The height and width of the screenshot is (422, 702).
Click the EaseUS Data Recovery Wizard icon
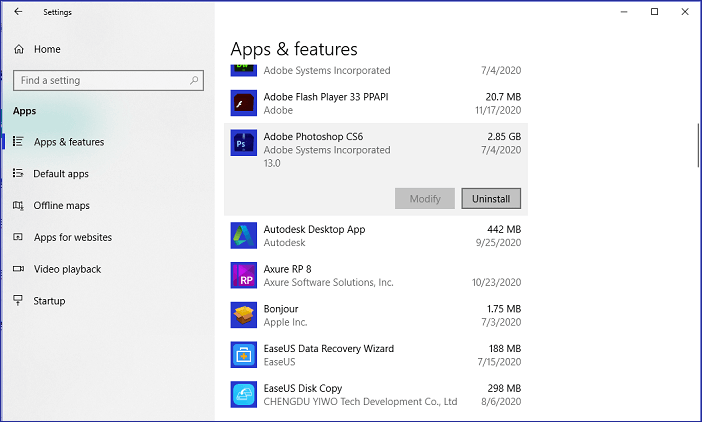coord(244,355)
